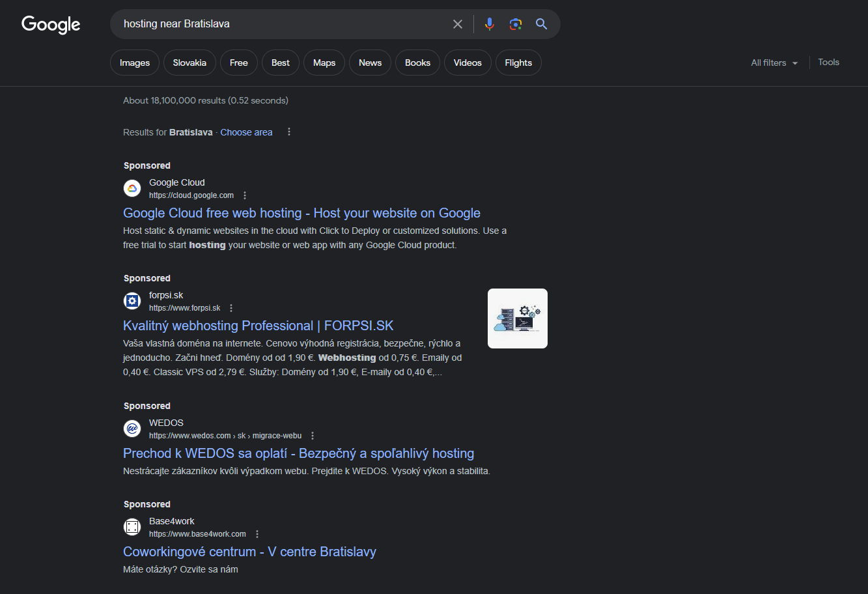Click https://www.forpsi.sk URL text
Image resolution: width=868 pixels, height=594 pixels.
coord(185,308)
